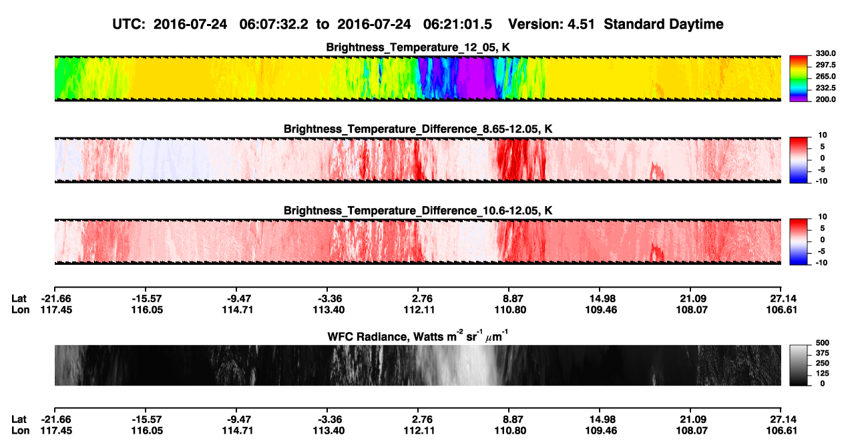Select the 8.65-12.05 temperature difference image strip
The width and height of the screenshot is (868, 445).
tap(417, 159)
